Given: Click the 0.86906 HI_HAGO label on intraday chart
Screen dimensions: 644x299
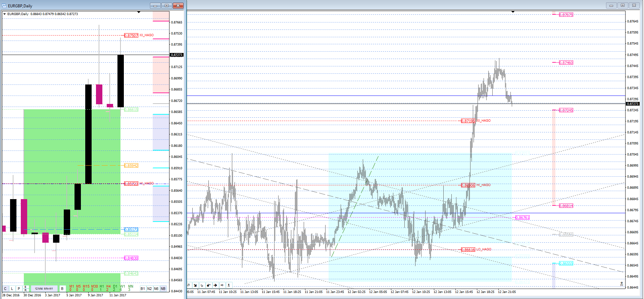Looking at the screenshot, I should tap(476, 185).
